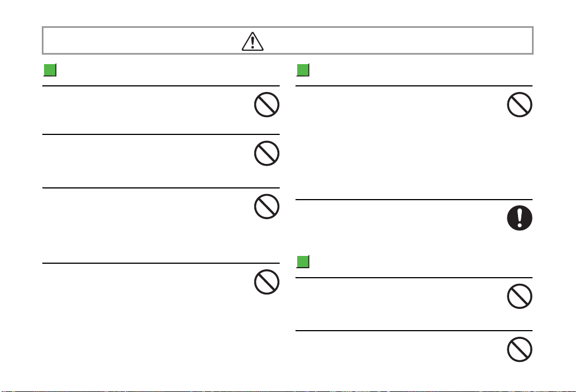This screenshot has height=392, width=576.
Task: Click the warning triangle in the header box
Action: pos(253,41)
